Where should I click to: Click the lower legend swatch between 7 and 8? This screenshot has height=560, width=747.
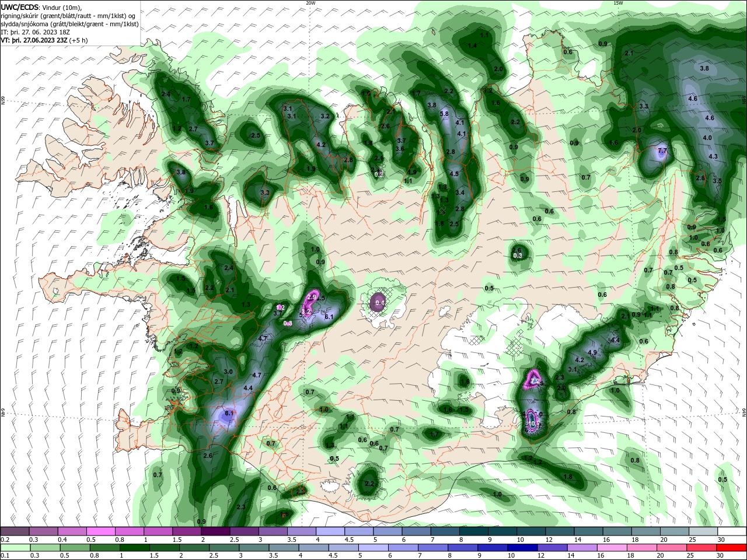[x=433, y=548]
